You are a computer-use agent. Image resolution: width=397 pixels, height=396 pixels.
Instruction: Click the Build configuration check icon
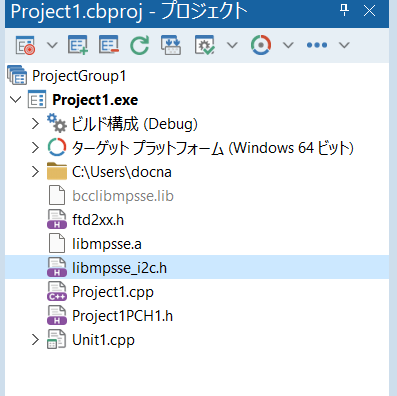click(205, 45)
